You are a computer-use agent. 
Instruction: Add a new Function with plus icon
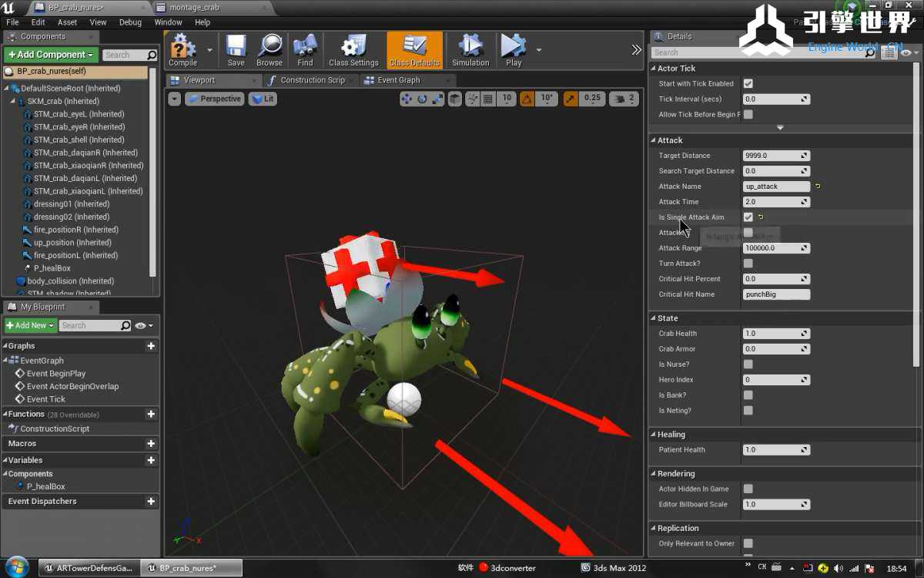151,414
